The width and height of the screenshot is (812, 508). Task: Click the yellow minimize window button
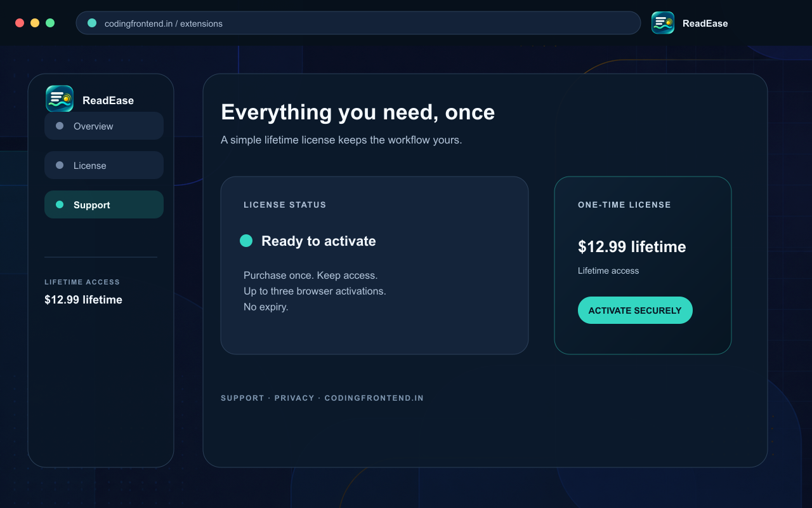[x=35, y=23]
